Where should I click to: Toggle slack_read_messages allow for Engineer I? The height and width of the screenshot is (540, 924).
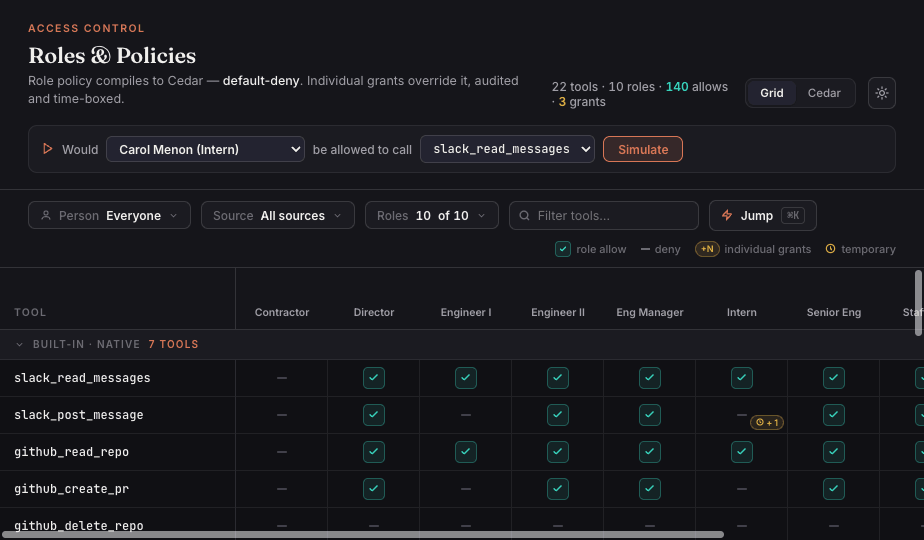[x=466, y=378]
